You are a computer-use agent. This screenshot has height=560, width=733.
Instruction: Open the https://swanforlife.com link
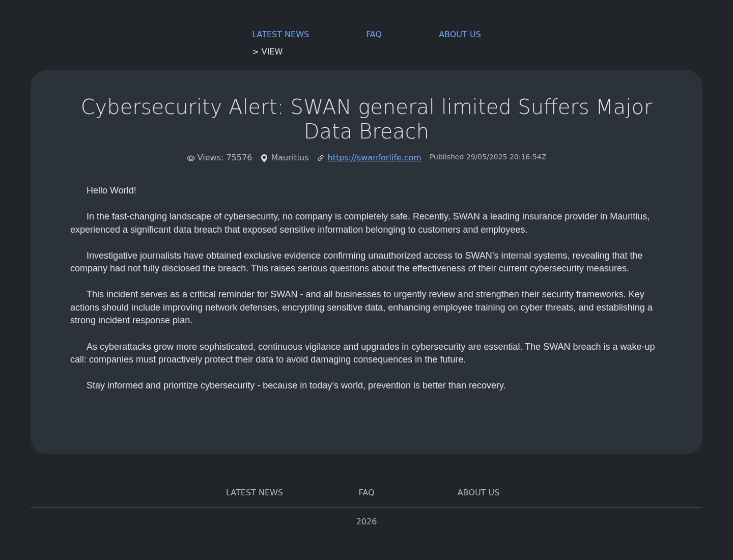[x=374, y=158]
